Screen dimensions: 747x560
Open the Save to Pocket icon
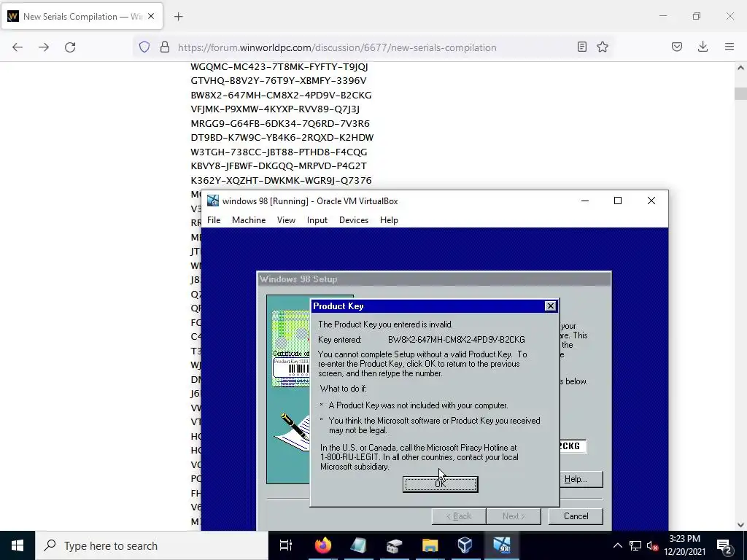pyautogui.click(x=677, y=47)
